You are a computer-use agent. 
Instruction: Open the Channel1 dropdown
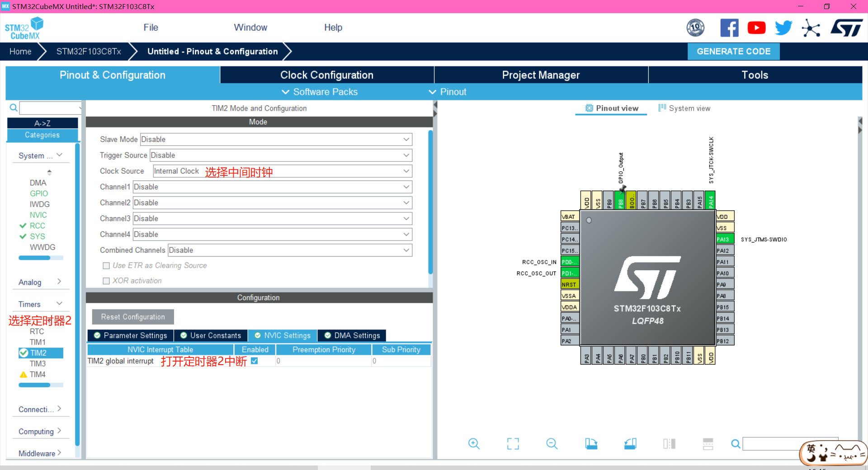[x=273, y=187]
